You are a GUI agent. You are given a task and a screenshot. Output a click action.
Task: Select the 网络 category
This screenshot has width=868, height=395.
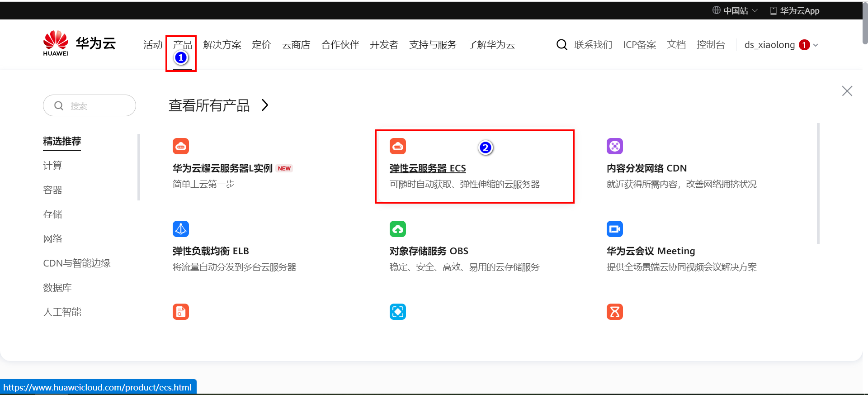[52, 239]
